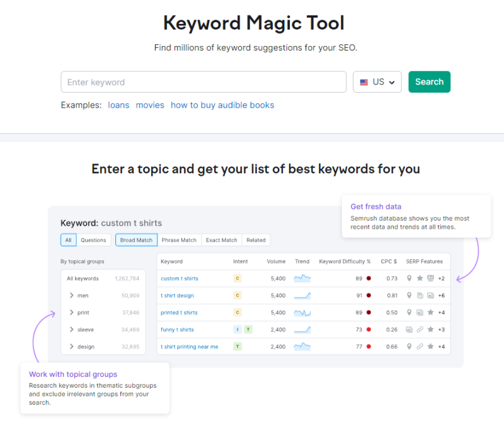The height and width of the screenshot is (428, 504).
Task: Click the loans example link
Action: pyautogui.click(x=118, y=105)
